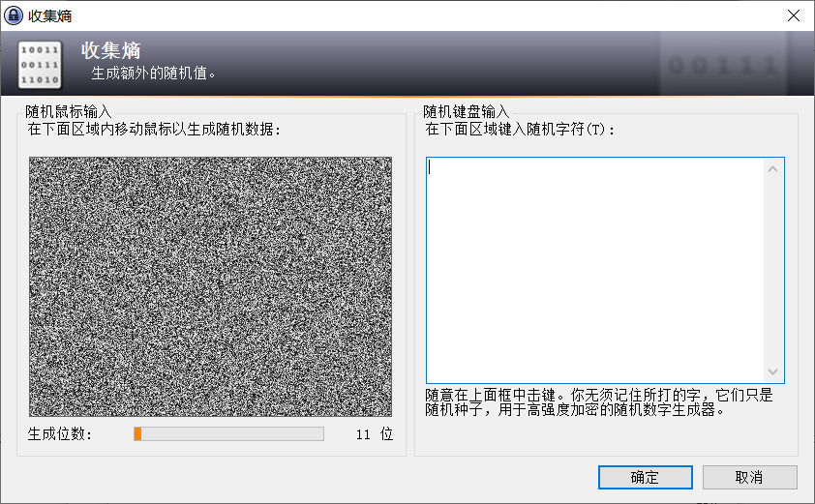Click the 11 位 bit count readout
The image size is (815, 504).
coord(374,434)
